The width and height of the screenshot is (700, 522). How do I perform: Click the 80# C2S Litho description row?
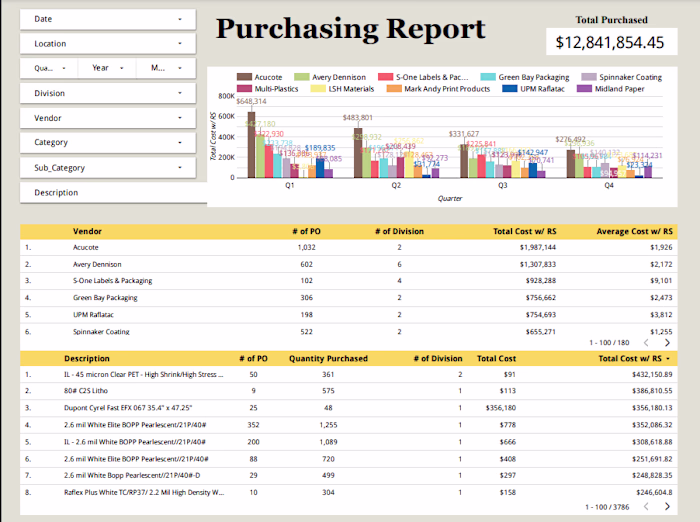(x=349, y=391)
